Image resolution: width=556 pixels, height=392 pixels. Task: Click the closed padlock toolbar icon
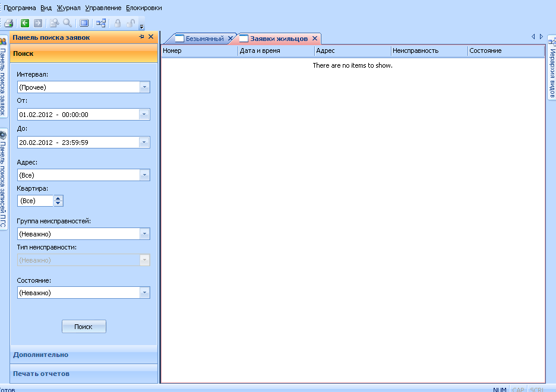pos(118,23)
